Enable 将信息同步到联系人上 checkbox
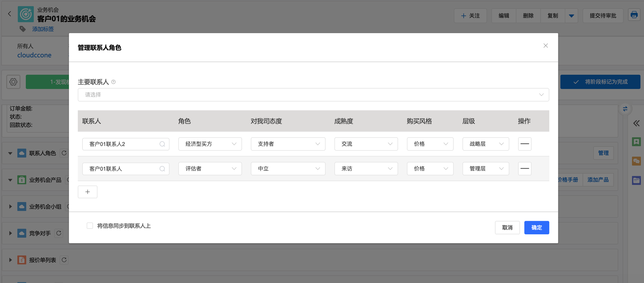 tap(90, 226)
